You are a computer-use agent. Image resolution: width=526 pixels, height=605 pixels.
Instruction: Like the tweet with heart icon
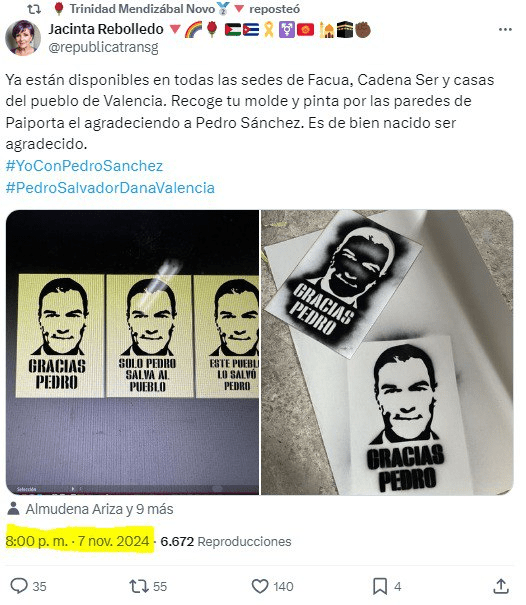[x=260, y=586]
